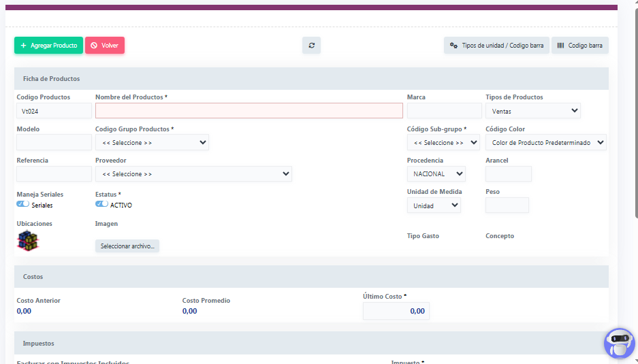Click the refresh icon button
The height and width of the screenshot is (364, 638).
pyautogui.click(x=311, y=46)
